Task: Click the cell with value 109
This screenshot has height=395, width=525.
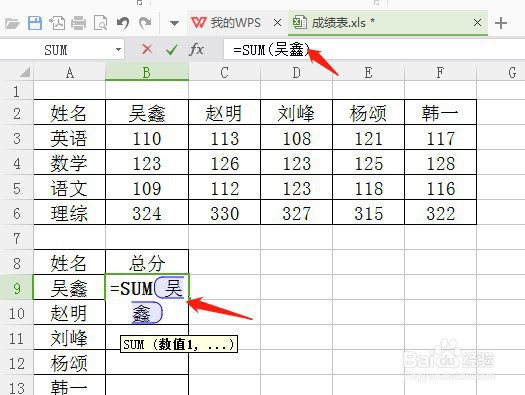Action: pyautogui.click(x=147, y=187)
